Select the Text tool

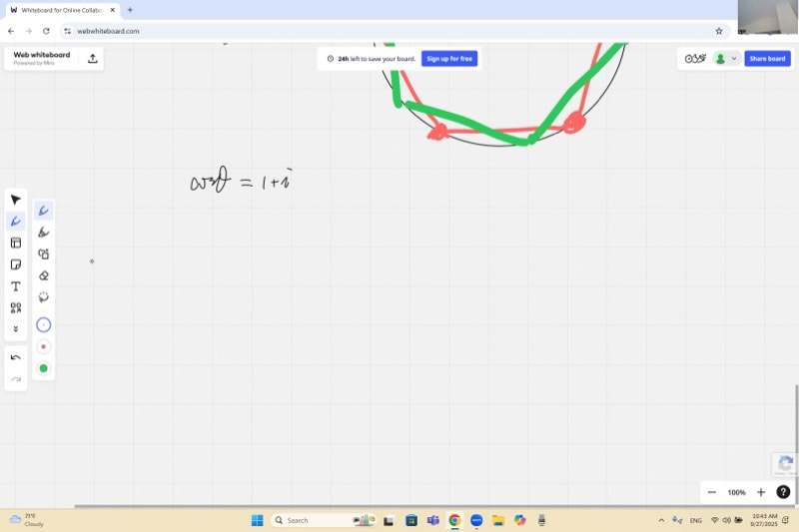(15, 286)
